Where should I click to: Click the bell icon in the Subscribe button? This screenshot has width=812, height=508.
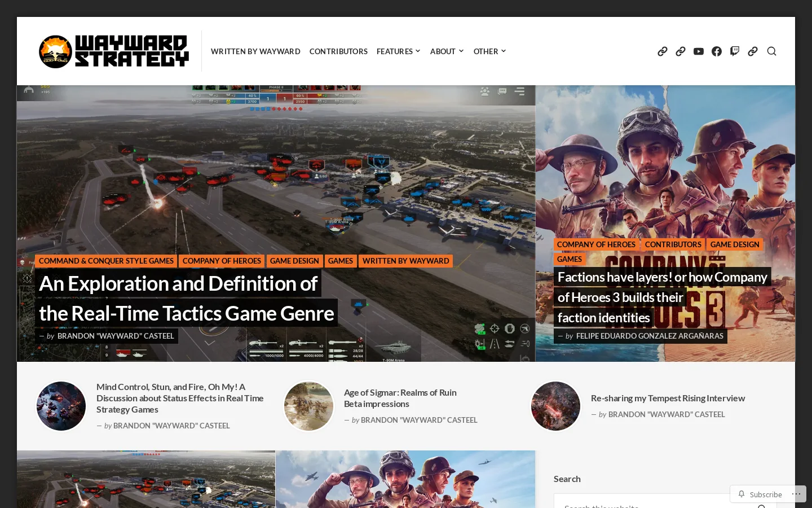742,494
